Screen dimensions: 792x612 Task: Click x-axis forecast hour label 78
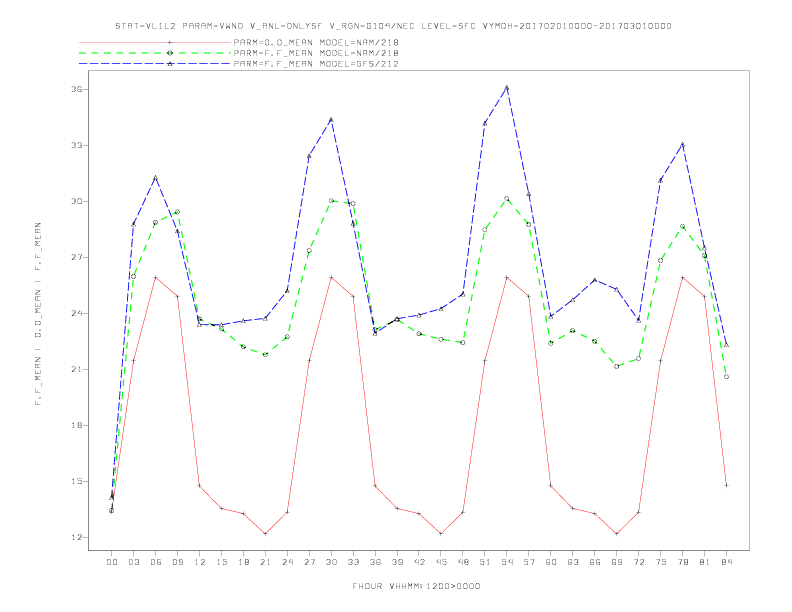coord(682,562)
